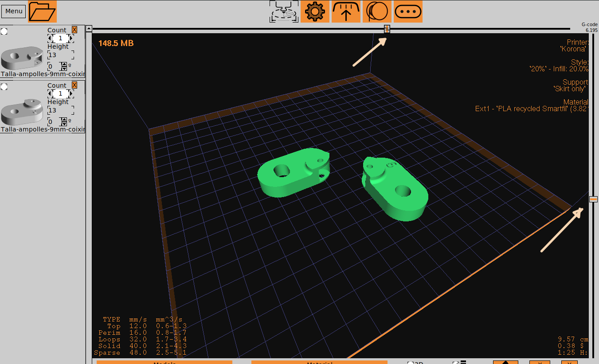Open the Menu button
This screenshot has height=364, width=599.
[x=14, y=11]
